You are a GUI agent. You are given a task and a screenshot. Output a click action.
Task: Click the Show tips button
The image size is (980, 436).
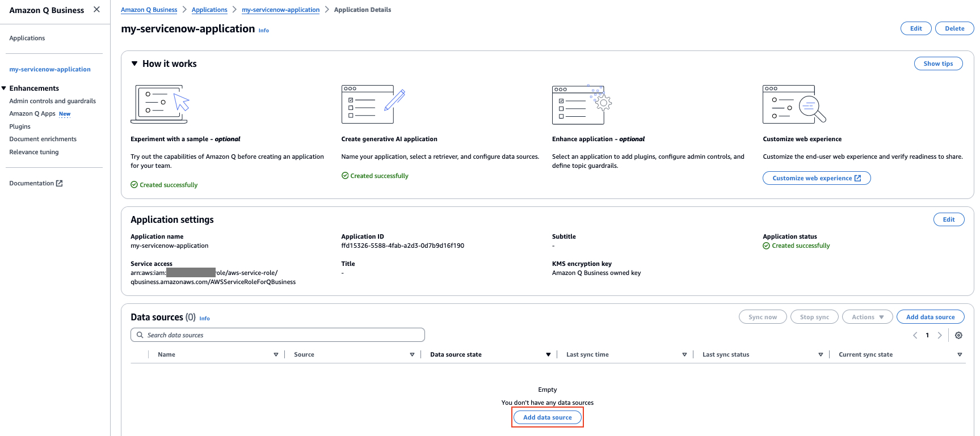pos(939,64)
